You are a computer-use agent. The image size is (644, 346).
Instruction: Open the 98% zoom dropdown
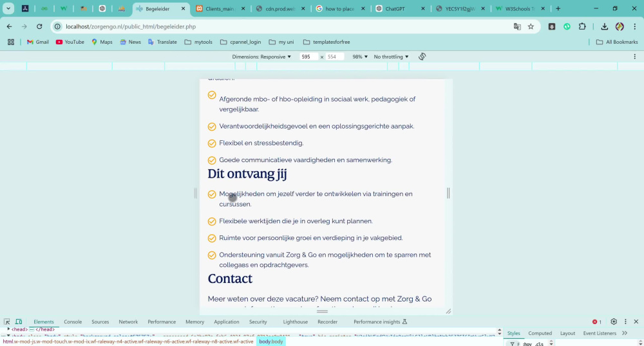point(360,57)
